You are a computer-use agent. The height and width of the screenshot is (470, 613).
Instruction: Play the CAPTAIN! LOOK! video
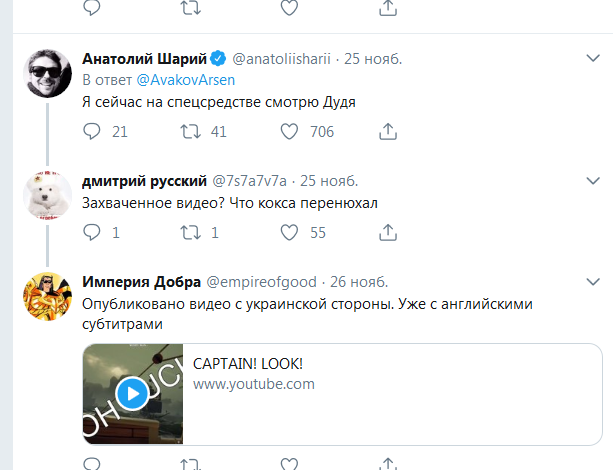tap(131, 393)
